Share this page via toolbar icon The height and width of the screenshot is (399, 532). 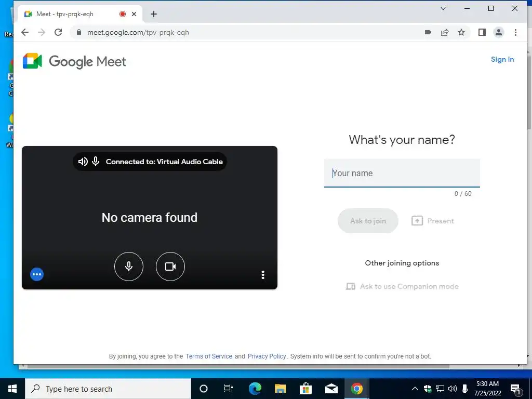(445, 32)
